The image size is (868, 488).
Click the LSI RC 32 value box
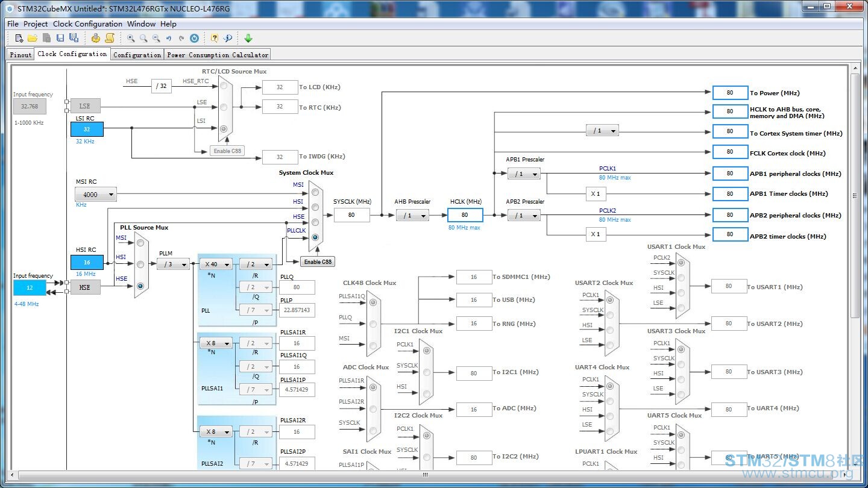pos(87,129)
